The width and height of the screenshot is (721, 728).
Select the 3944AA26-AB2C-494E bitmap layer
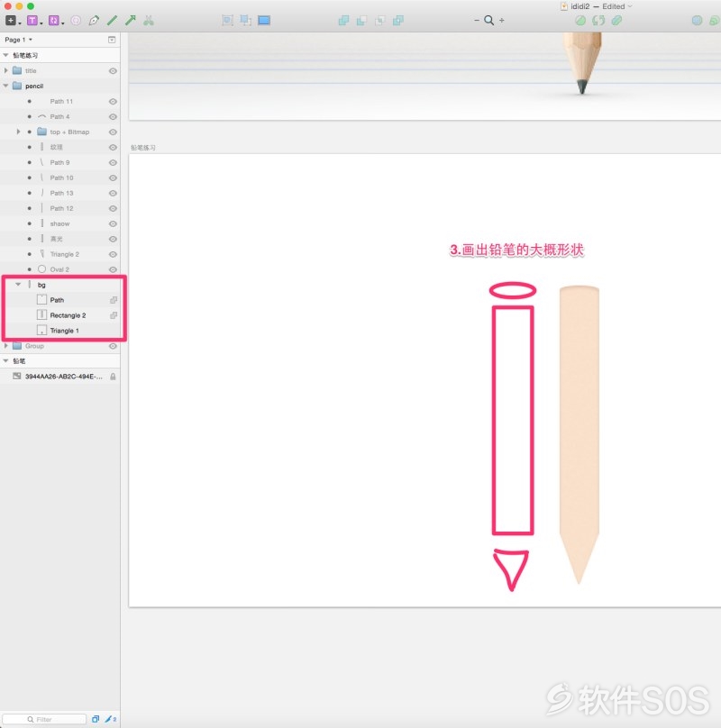point(60,377)
